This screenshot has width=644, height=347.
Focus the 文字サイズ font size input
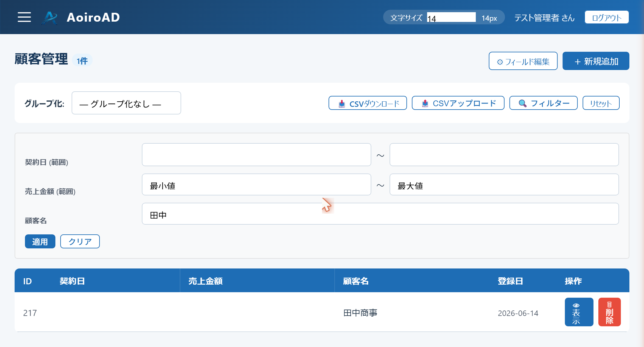coord(451,17)
